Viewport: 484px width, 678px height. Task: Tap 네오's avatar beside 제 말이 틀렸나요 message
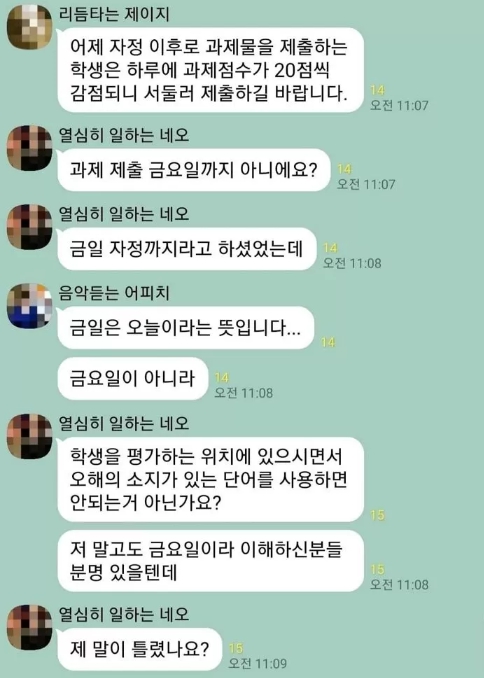[30, 627]
